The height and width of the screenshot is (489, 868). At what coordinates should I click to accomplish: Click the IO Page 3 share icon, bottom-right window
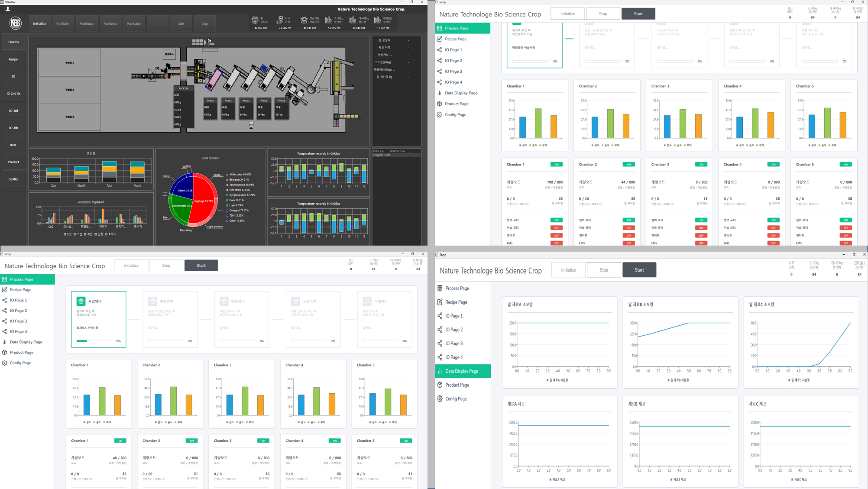tap(440, 343)
